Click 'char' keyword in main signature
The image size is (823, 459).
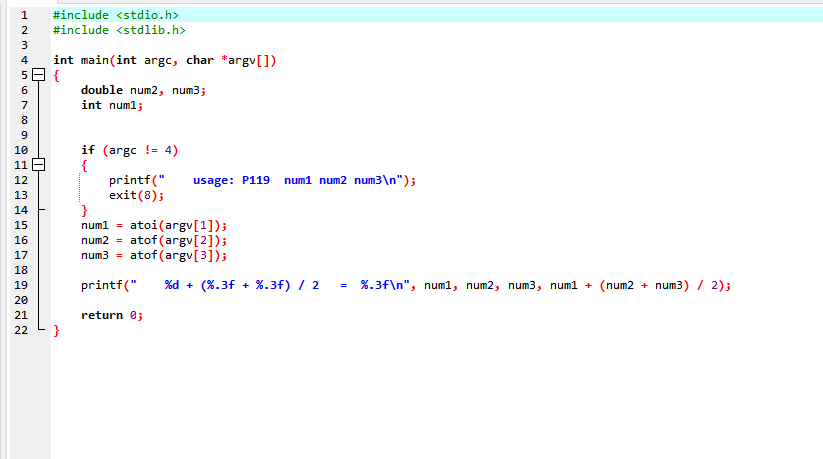coord(200,60)
